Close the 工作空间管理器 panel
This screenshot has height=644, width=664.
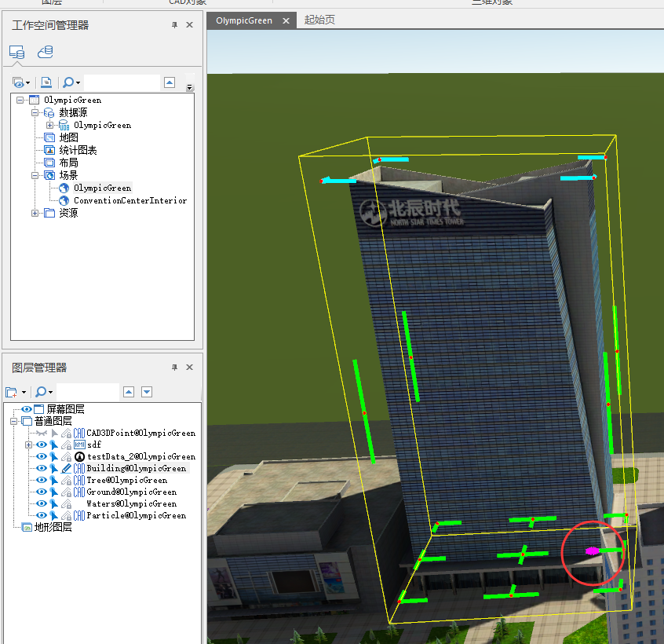190,25
